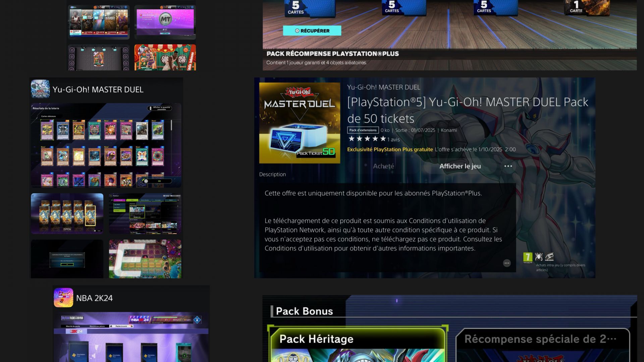Viewport: 644px width, 362px height.
Task: Open the MT coin reward screenshot thumbnail
Action: [165, 22]
